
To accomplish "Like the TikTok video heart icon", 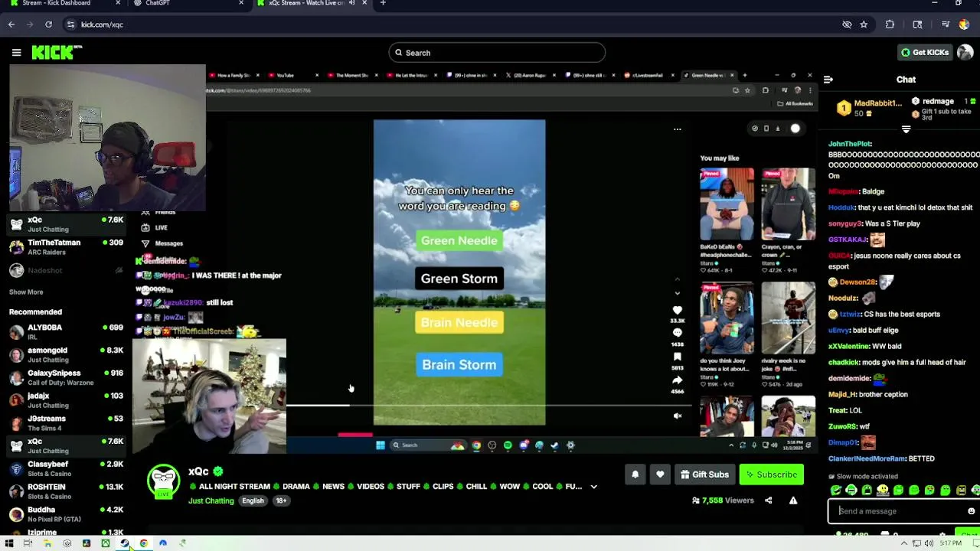I will click(x=677, y=310).
